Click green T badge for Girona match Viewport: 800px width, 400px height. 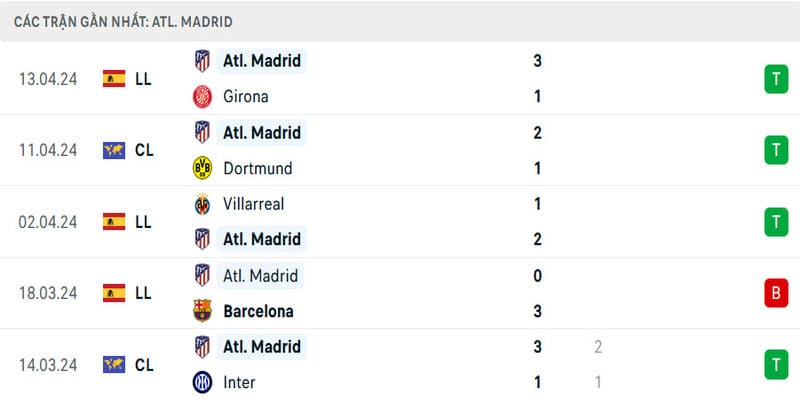coord(775,78)
